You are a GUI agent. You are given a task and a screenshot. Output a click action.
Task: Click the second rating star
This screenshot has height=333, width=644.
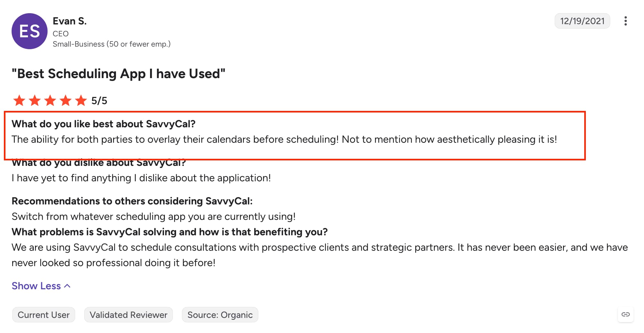pyautogui.click(x=35, y=101)
